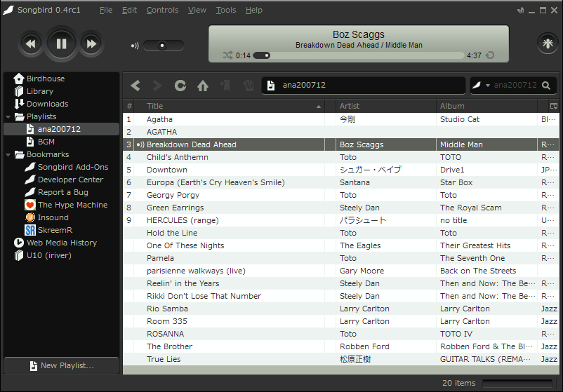Select track Room 335
The height and width of the screenshot is (392, 563).
click(x=340, y=321)
